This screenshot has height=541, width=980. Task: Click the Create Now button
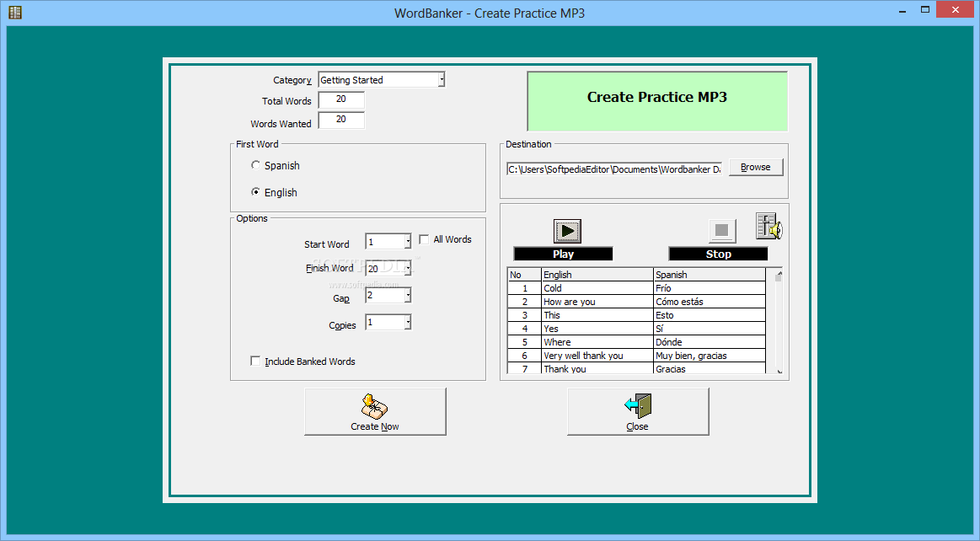tap(375, 411)
